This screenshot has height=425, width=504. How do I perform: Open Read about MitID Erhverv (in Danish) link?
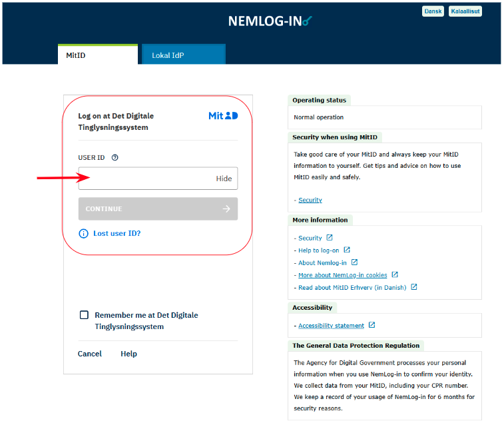[352, 287]
